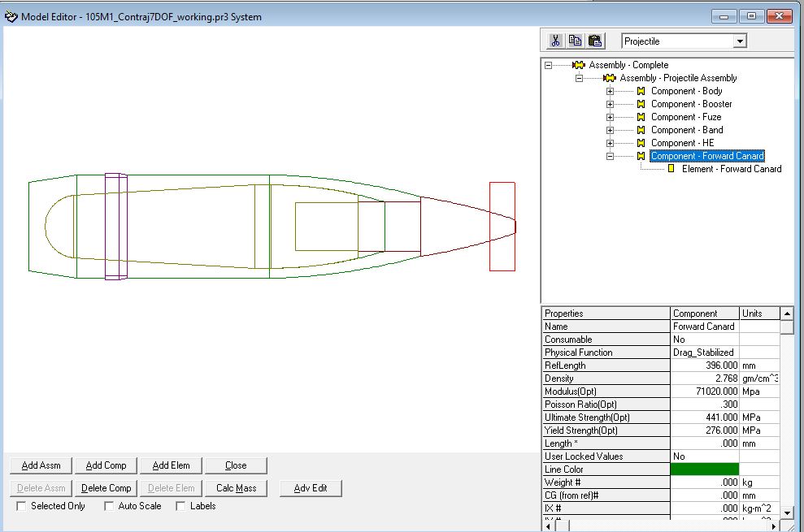Image resolution: width=804 pixels, height=532 pixels.
Task: Enable the Selected Only checkbox
Action: (x=22, y=506)
